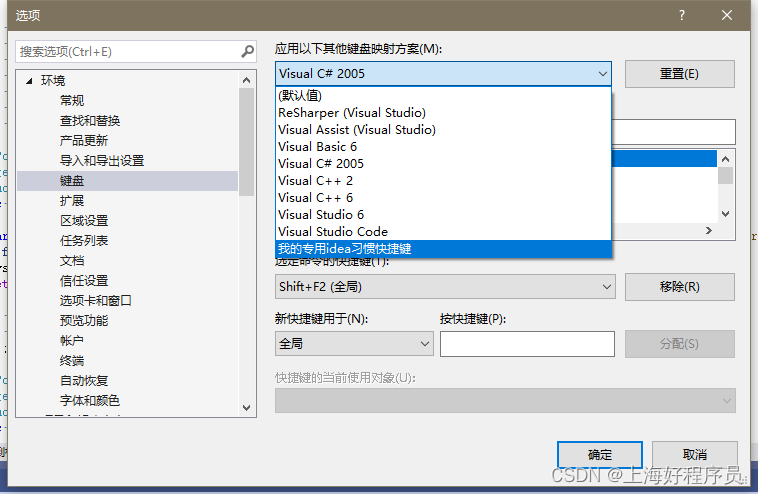Choose Visual C# 2005 in the list
Viewport: 758px width, 494px height.
[443, 163]
